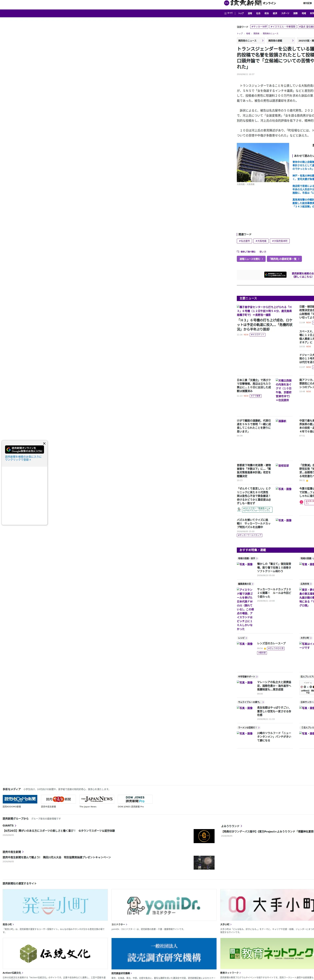Open the 朝刊記事 link in the header
This screenshot has height=980, width=314.
(307, 3)
